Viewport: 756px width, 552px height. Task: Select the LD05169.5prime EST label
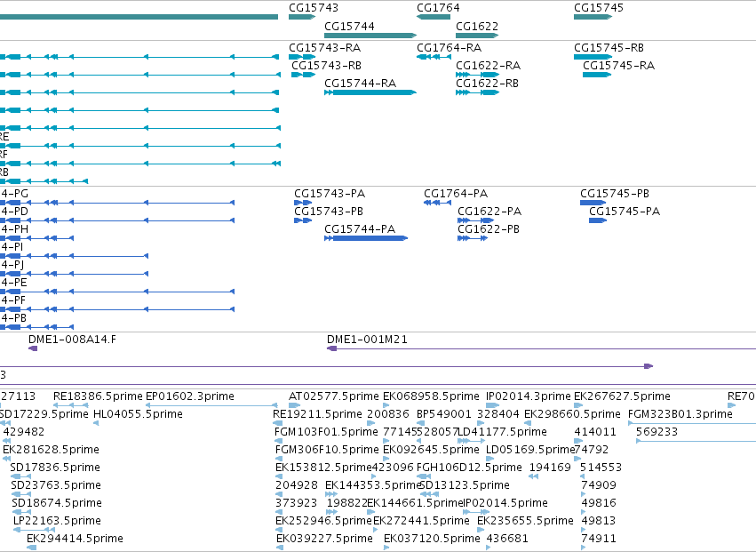530,450
